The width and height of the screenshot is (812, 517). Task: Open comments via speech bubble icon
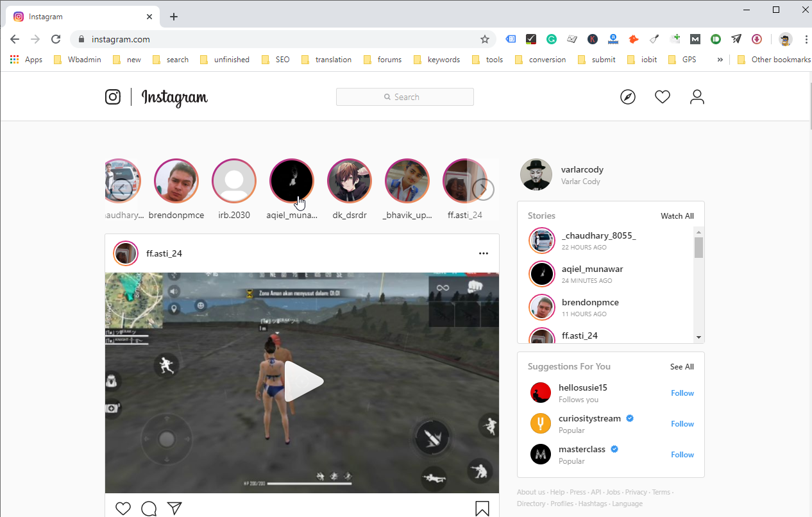pyautogui.click(x=149, y=509)
